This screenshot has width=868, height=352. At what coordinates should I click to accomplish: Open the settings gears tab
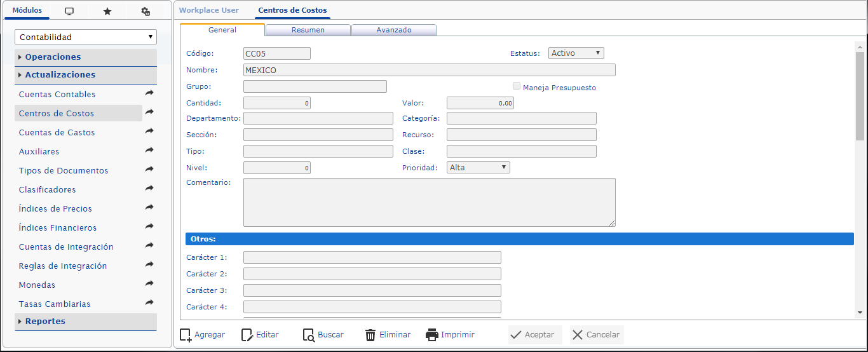(x=146, y=11)
